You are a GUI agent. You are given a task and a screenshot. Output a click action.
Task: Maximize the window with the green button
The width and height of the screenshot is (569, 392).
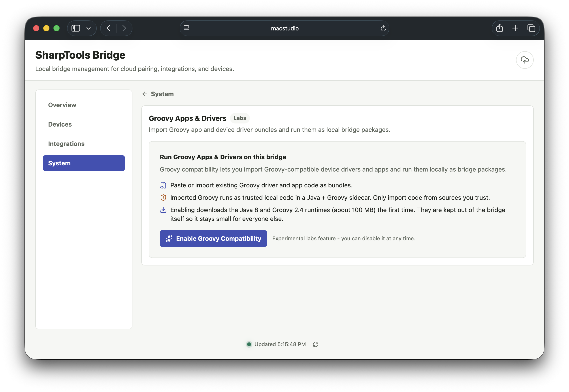pyautogui.click(x=57, y=28)
